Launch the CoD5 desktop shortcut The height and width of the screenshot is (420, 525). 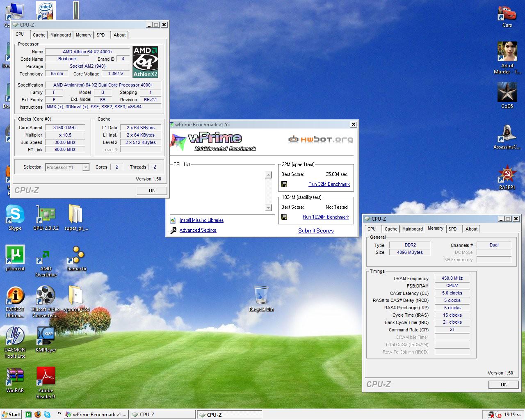(507, 95)
